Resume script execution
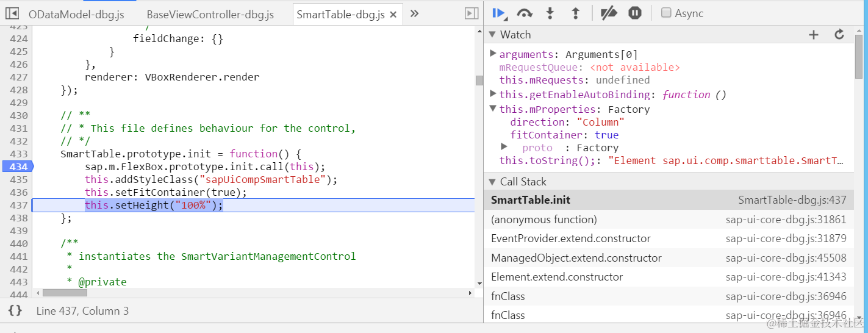Screen dimensions: 868x333 coord(499,13)
